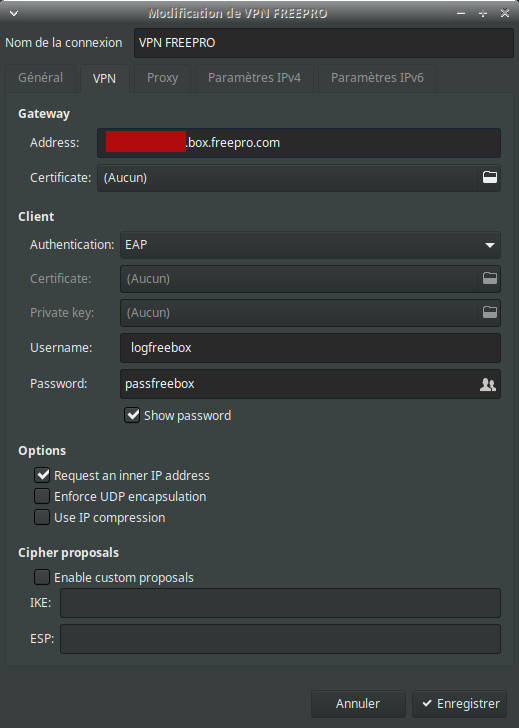Click the Client certificate folder icon

coord(490,278)
